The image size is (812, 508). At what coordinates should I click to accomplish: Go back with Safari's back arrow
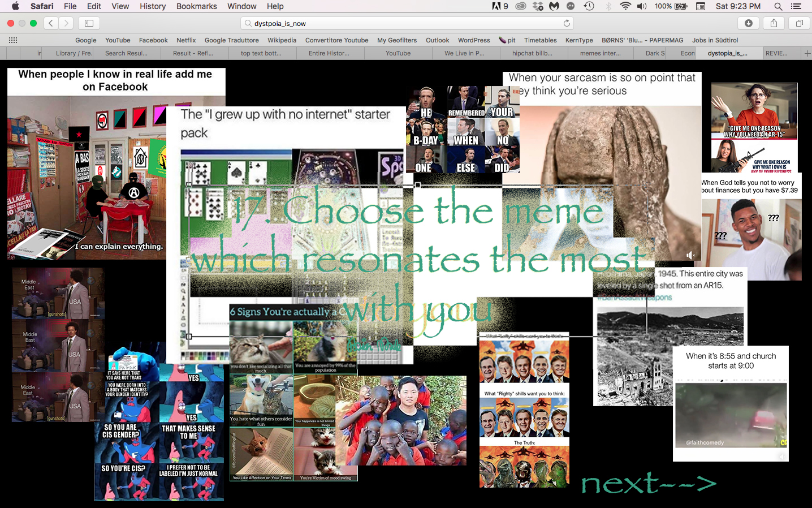[x=51, y=23]
